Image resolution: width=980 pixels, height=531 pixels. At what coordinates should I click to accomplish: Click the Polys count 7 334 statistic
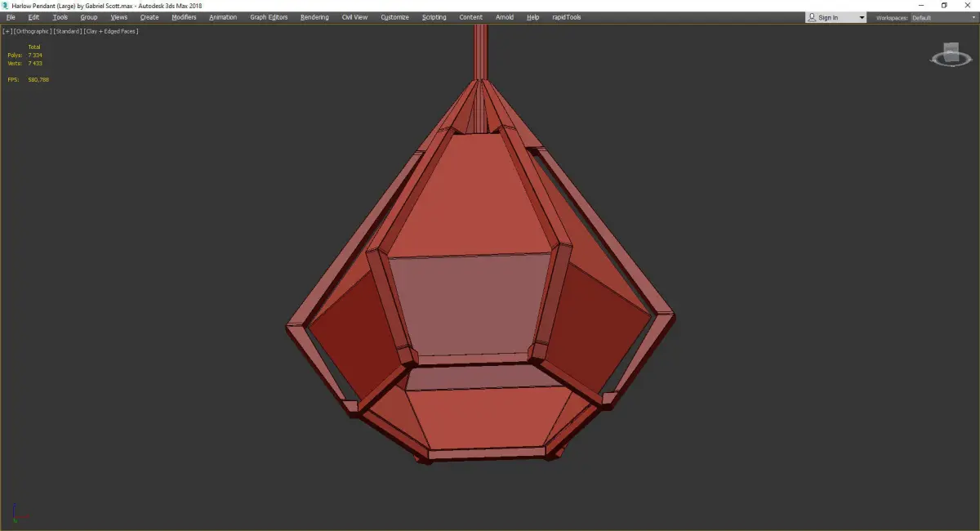25,55
